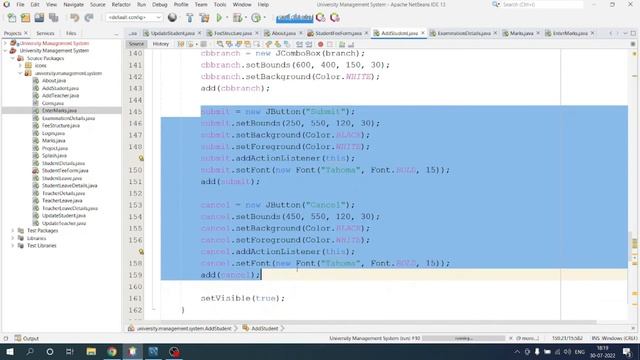Expand the Test Libraries node

(x=13, y=246)
